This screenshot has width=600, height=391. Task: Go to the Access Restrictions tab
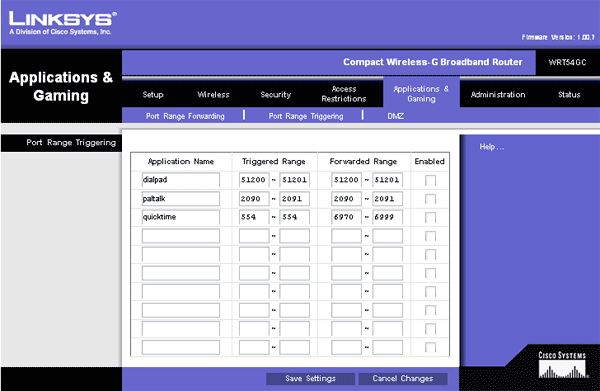click(x=344, y=94)
